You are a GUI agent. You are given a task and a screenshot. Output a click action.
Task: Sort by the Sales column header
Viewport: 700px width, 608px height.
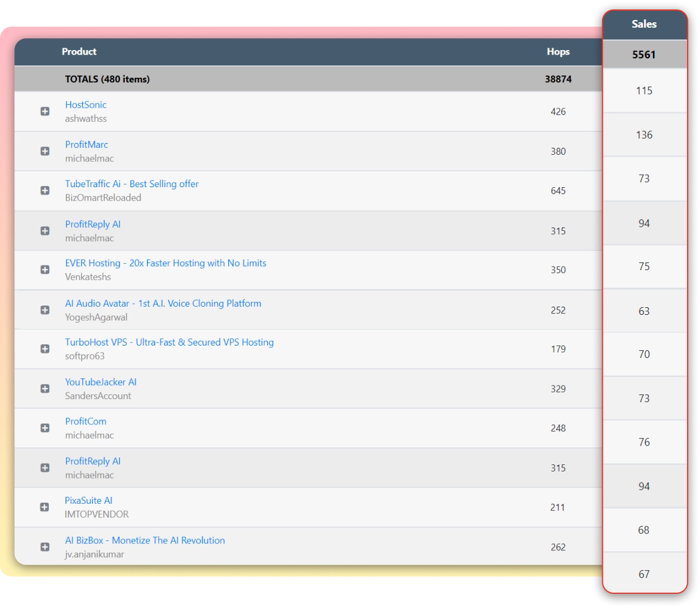point(644,24)
